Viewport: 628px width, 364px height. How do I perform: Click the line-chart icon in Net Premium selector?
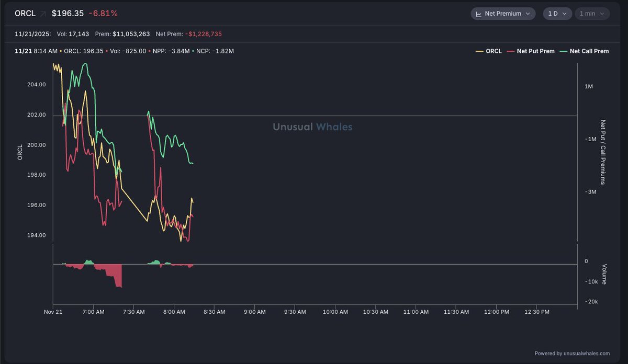point(478,14)
